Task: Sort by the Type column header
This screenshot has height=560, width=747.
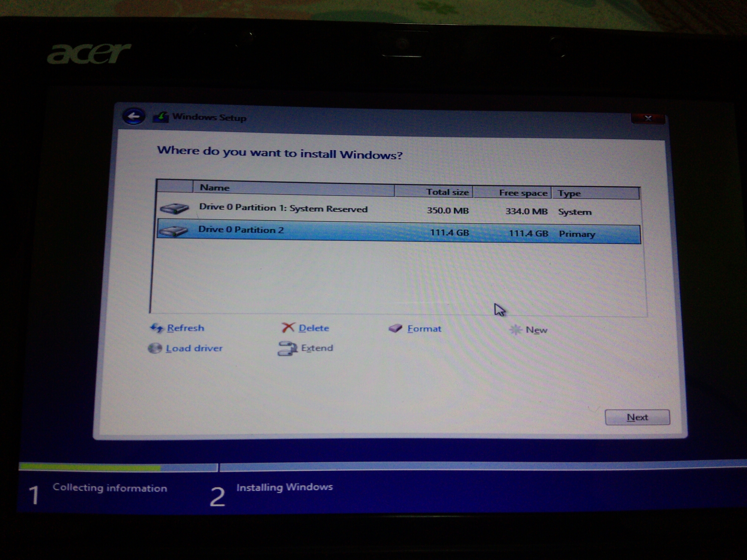Action: tap(595, 193)
